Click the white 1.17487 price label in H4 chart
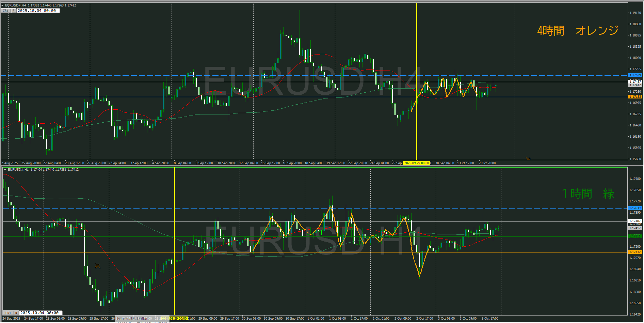The width and height of the screenshot is (644, 323). [635, 81]
